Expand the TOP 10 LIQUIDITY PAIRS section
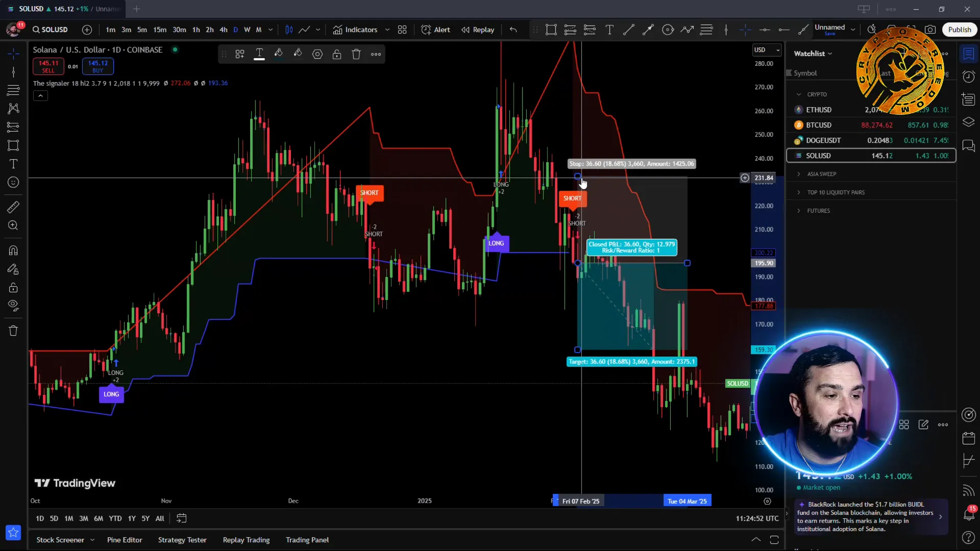Image resolution: width=980 pixels, height=551 pixels. [x=799, y=192]
